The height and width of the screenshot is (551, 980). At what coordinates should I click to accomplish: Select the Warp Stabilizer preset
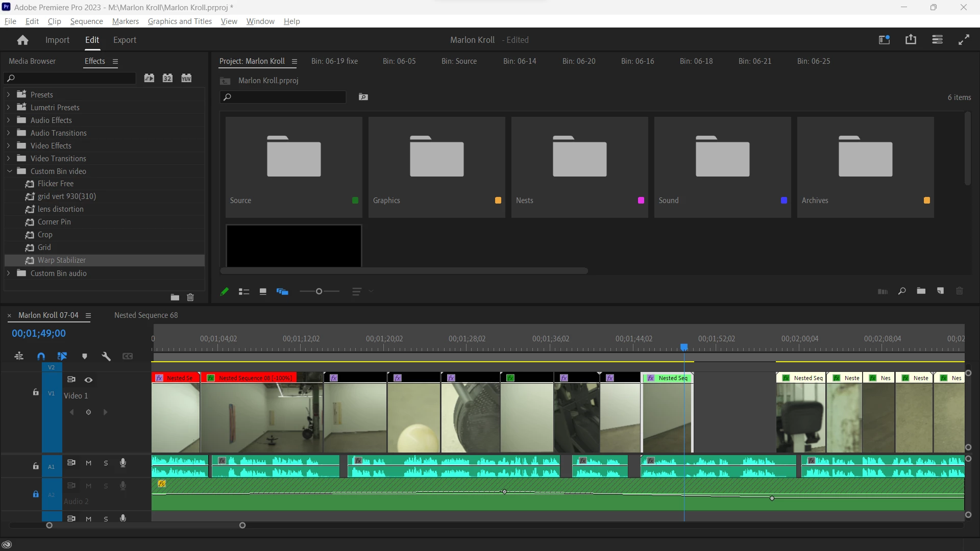click(61, 260)
